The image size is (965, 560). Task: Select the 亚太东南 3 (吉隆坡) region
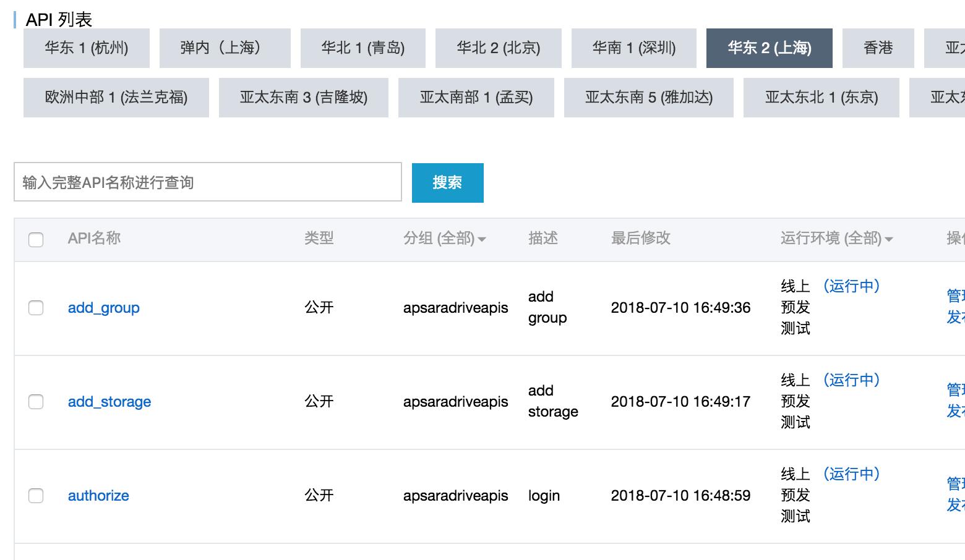pos(302,97)
